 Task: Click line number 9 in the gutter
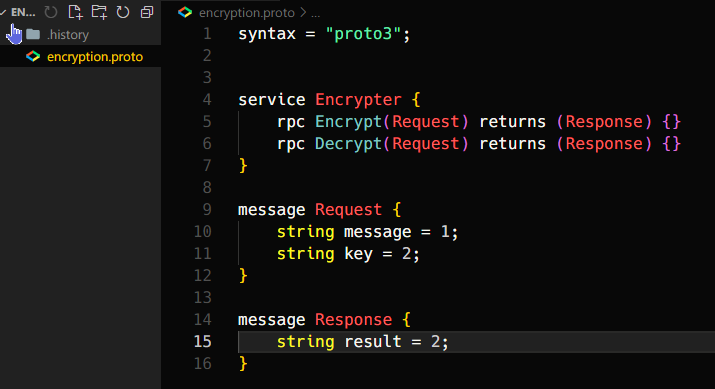coord(207,209)
